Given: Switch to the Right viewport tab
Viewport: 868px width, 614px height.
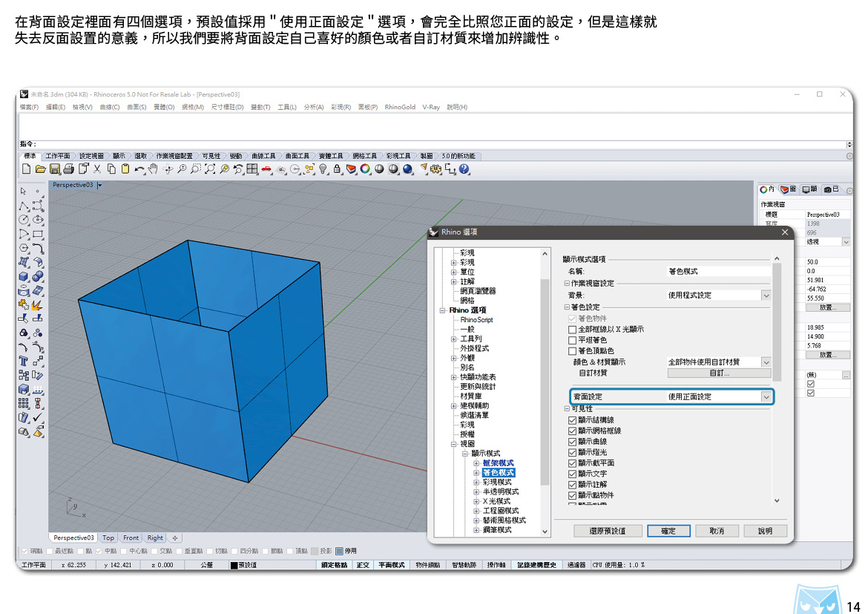Looking at the screenshot, I should (155, 538).
